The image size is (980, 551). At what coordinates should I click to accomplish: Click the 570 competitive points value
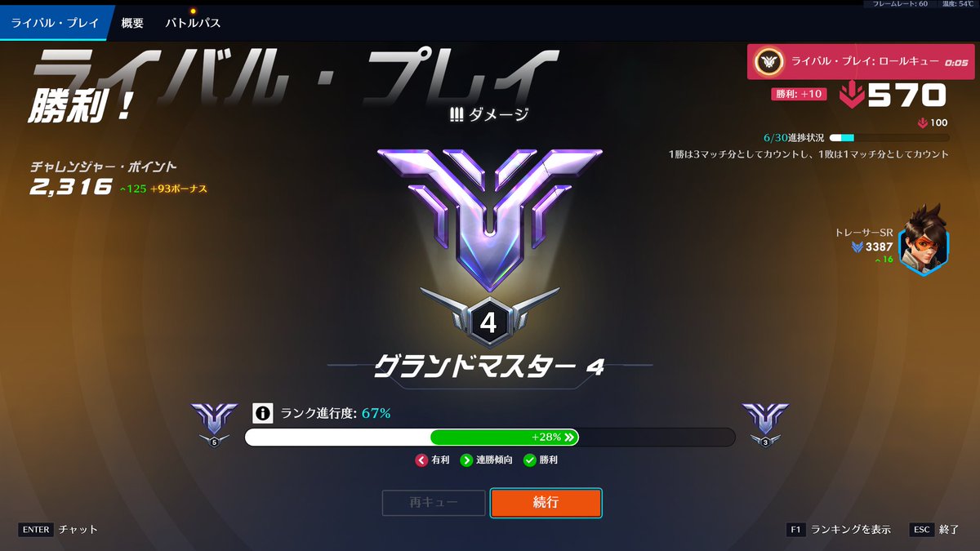(906, 96)
